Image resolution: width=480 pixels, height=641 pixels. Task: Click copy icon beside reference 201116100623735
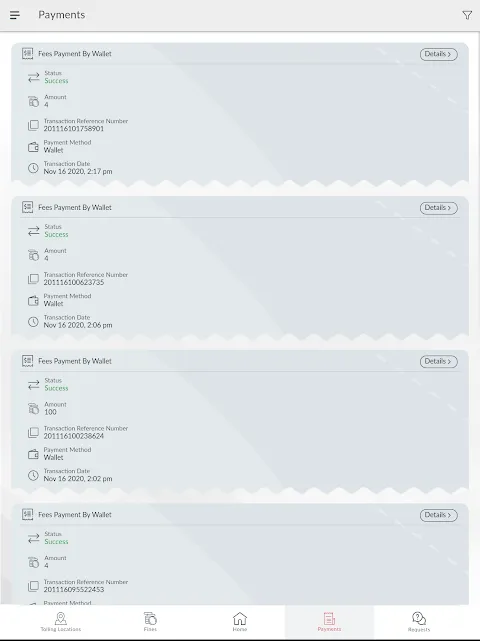tap(33, 279)
